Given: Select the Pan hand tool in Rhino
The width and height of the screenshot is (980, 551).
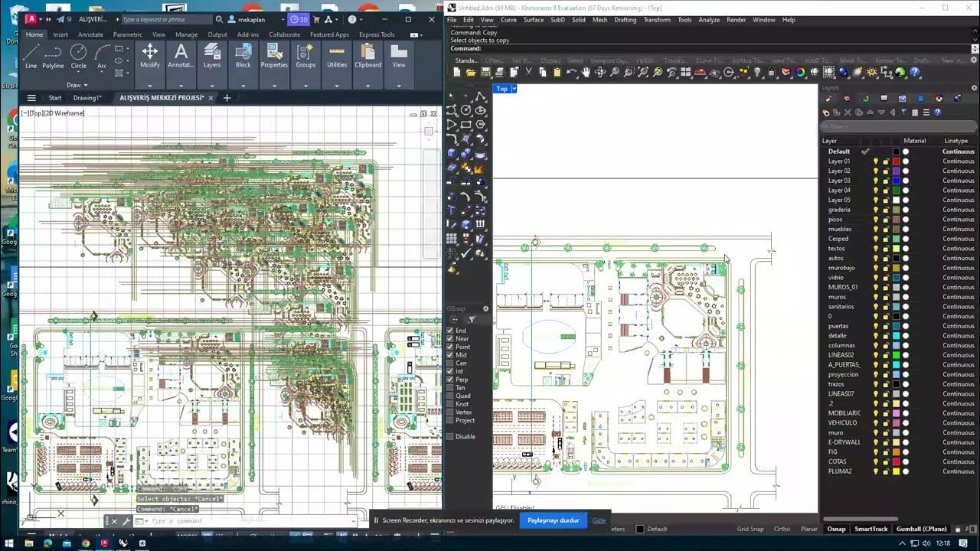Looking at the screenshot, I should pos(586,72).
